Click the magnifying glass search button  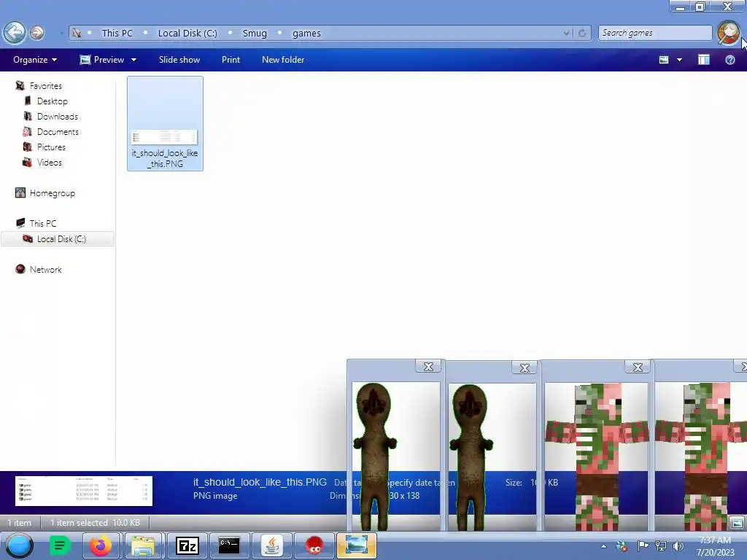[729, 33]
